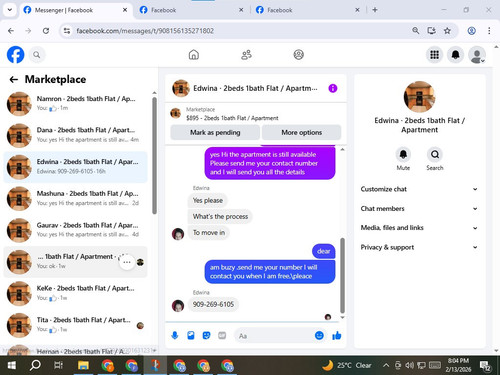Open Edwina's large profile picture
The height and width of the screenshot is (375, 500).
click(419, 97)
